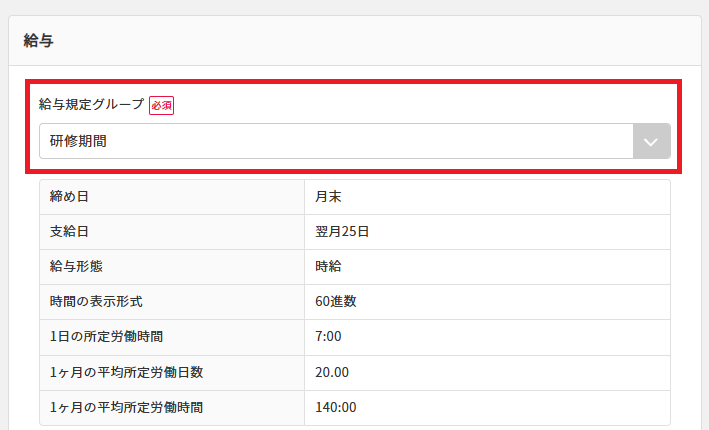
Task: Click the 給与 section header title
Action: pyautogui.click(x=38, y=41)
